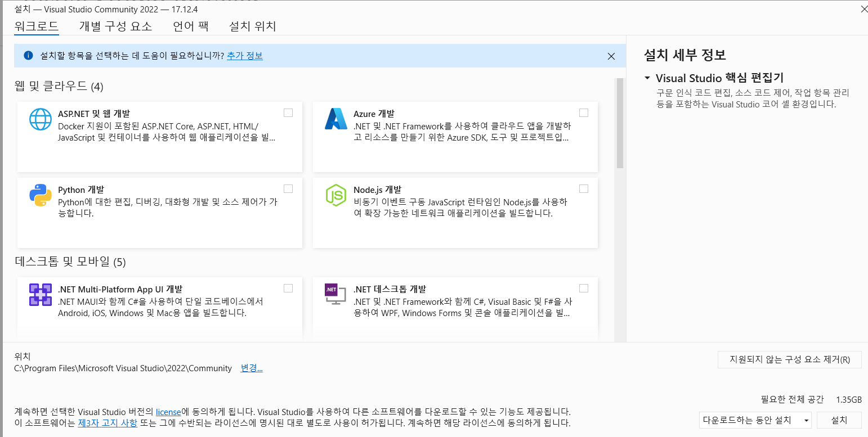
Task: Dismiss the help info banner with X
Action: [x=611, y=56]
